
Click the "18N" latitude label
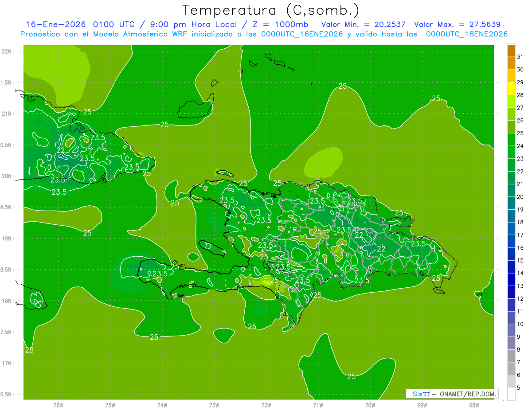pyautogui.click(x=7, y=301)
